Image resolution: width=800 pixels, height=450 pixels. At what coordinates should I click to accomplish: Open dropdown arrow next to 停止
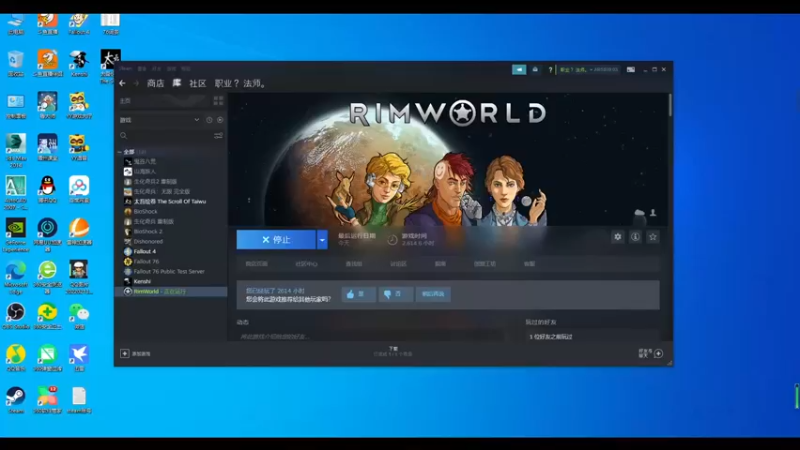[x=322, y=240]
